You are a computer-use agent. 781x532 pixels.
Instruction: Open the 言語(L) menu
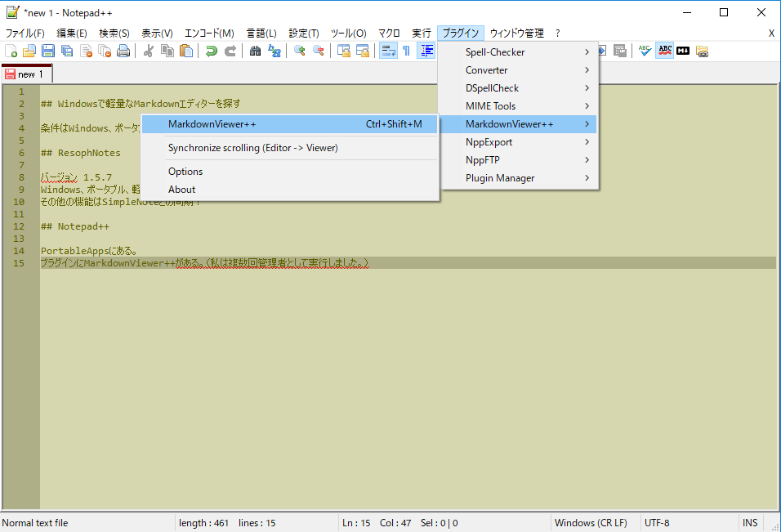[261, 33]
